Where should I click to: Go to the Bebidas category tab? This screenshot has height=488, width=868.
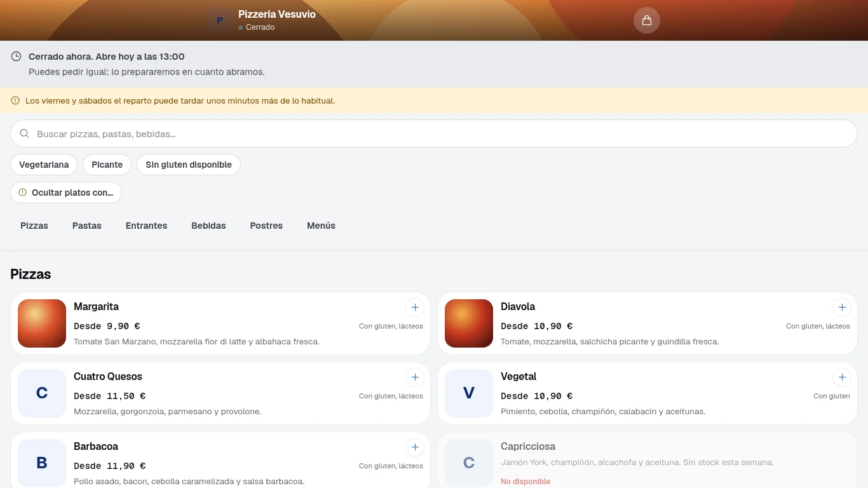click(208, 226)
